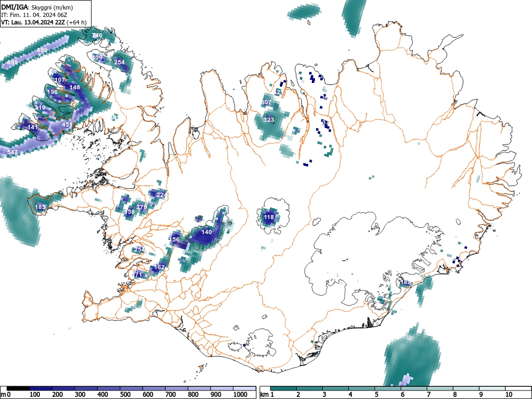Click the '451' visibility value
This screenshot has width=532, height=399.
pyautogui.click(x=67, y=125)
